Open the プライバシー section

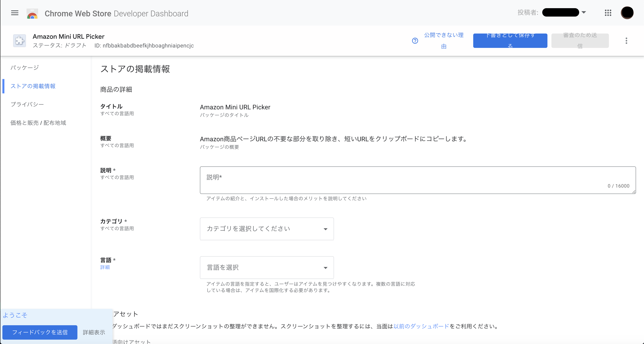coord(27,104)
